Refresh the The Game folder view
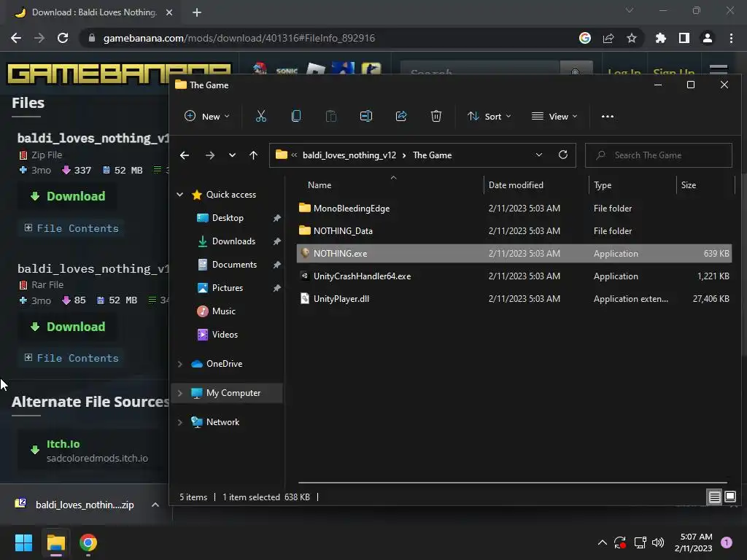 (x=562, y=155)
